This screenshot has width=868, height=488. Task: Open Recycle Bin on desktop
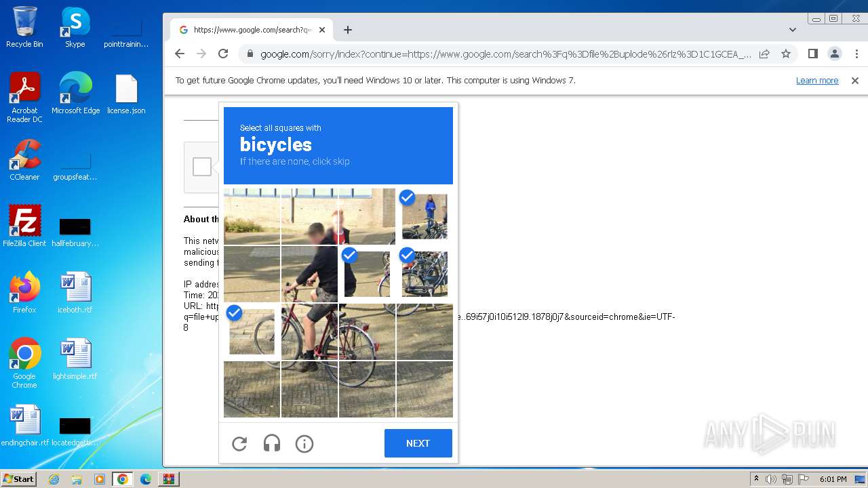pos(24,27)
